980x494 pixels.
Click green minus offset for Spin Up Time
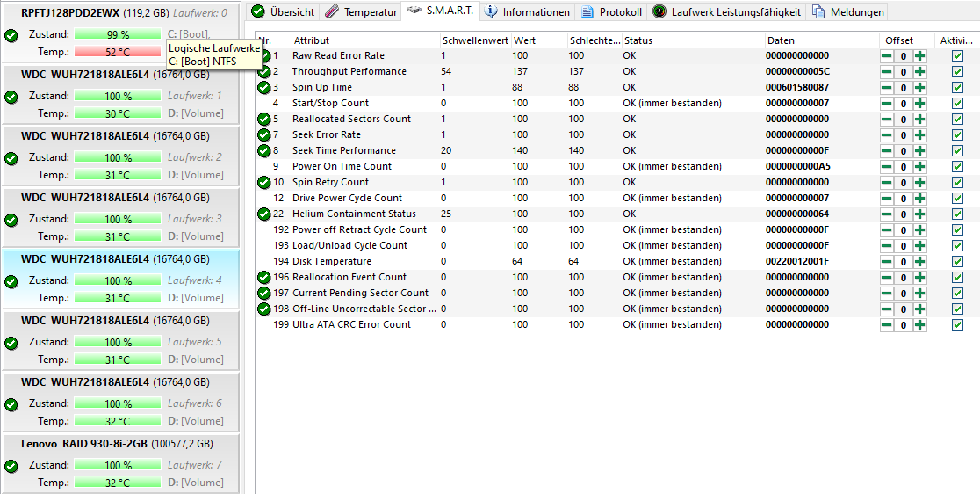point(887,88)
